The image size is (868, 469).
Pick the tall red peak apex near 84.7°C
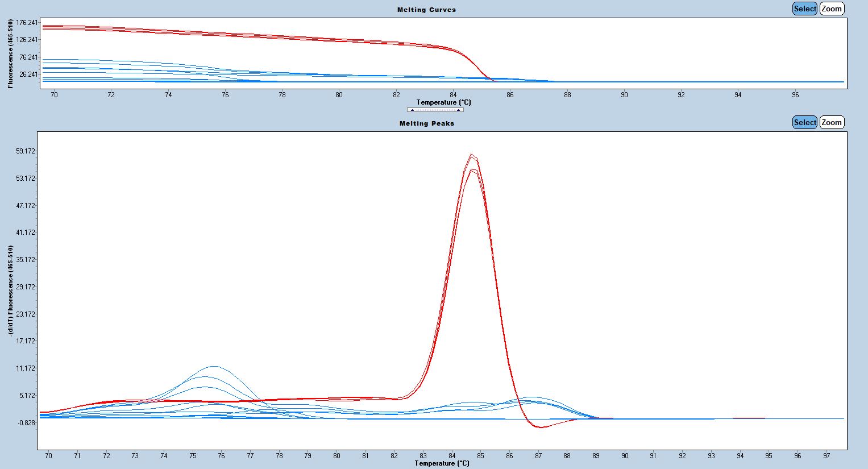pos(471,154)
